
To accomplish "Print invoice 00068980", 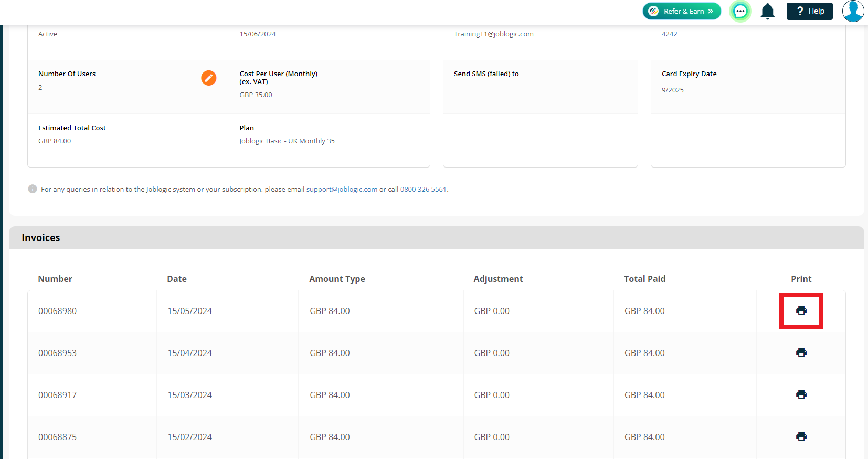I will pyautogui.click(x=801, y=310).
